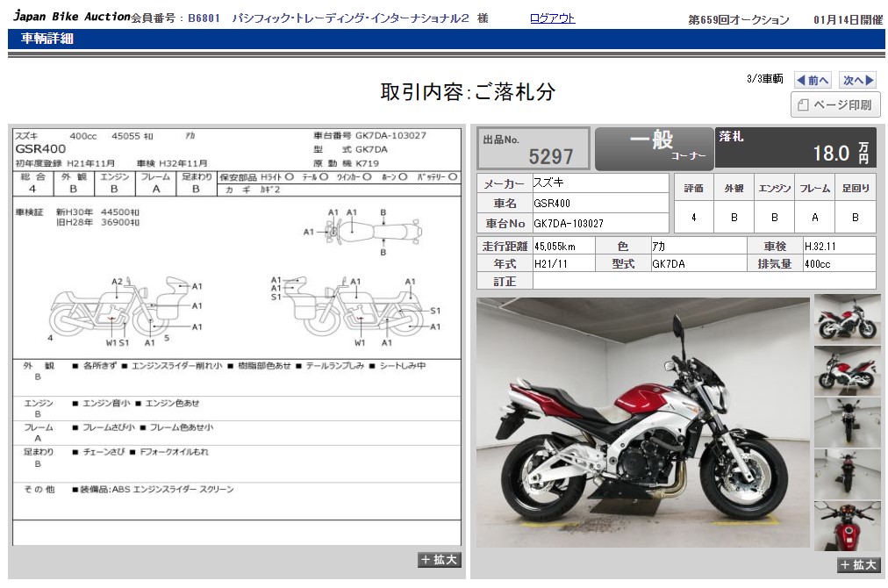Click the 01月14日開催 date text

[x=848, y=20]
